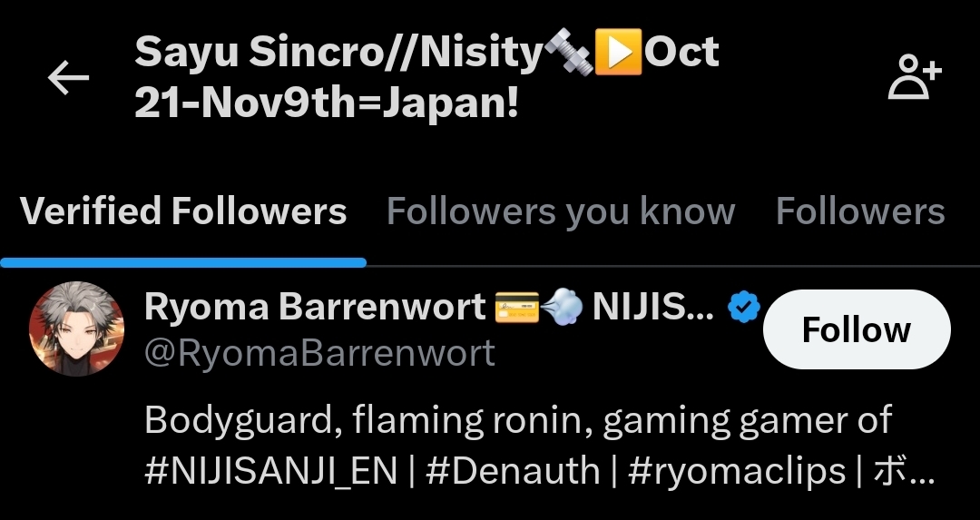Image resolution: width=980 pixels, height=520 pixels.
Task: Tap the credit card emoji in name
Action: pyautogui.click(x=517, y=309)
